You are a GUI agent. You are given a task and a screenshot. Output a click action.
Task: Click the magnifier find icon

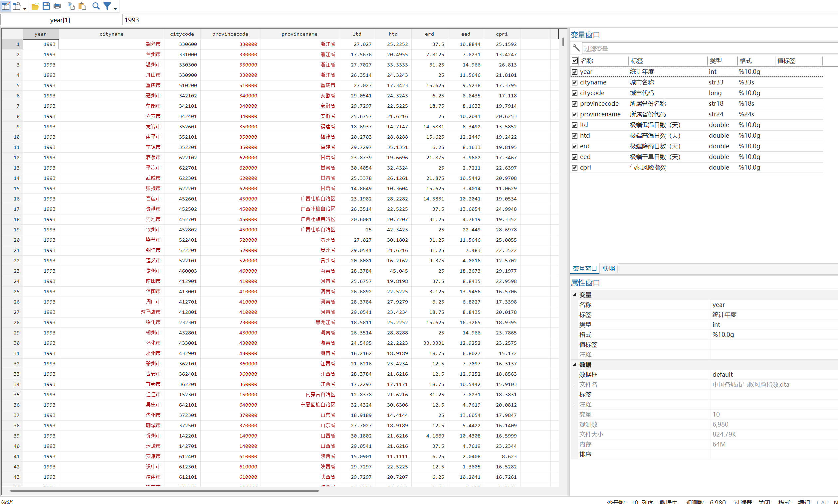[x=96, y=6]
